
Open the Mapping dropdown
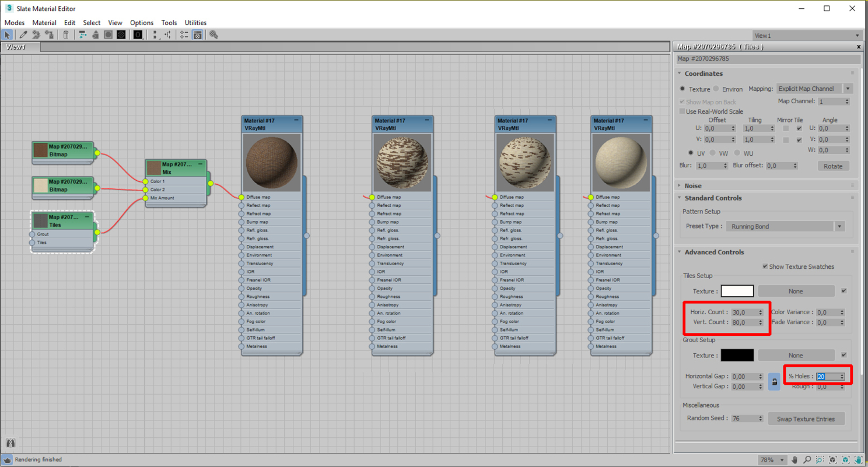click(x=815, y=89)
